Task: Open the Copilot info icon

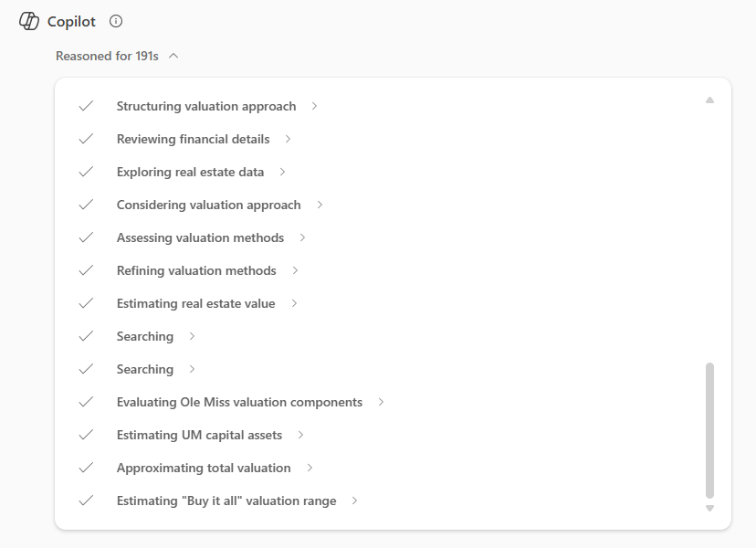Action: pos(116,21)
